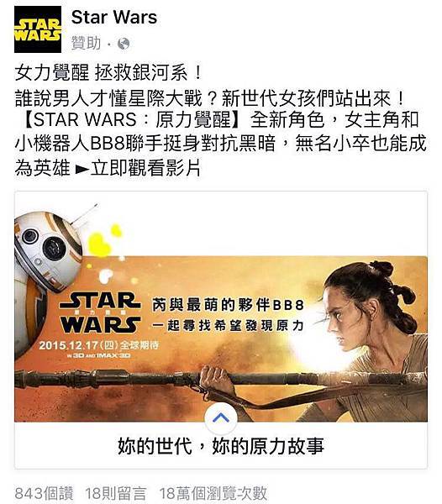Open the 贊助 sponsored label

click(86, 43)
